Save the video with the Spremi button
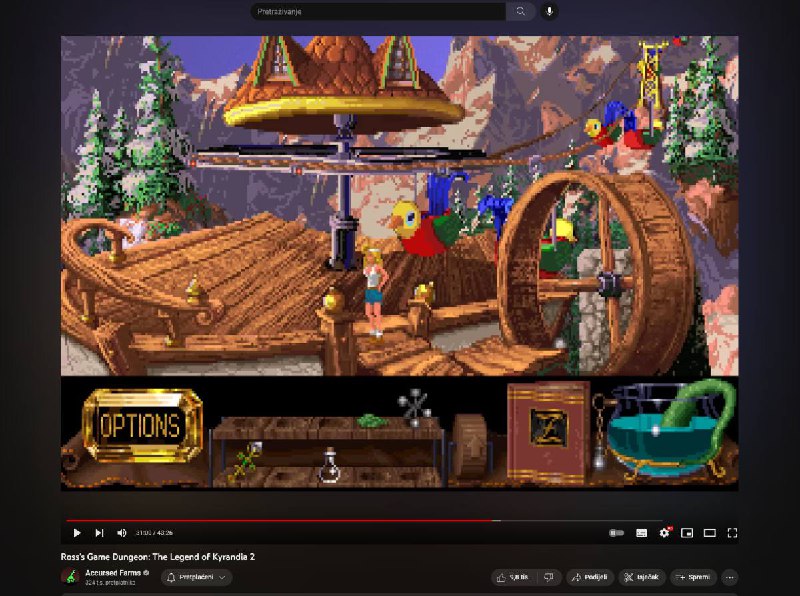This screenshot has width=800, height=596. click(693, 577)
